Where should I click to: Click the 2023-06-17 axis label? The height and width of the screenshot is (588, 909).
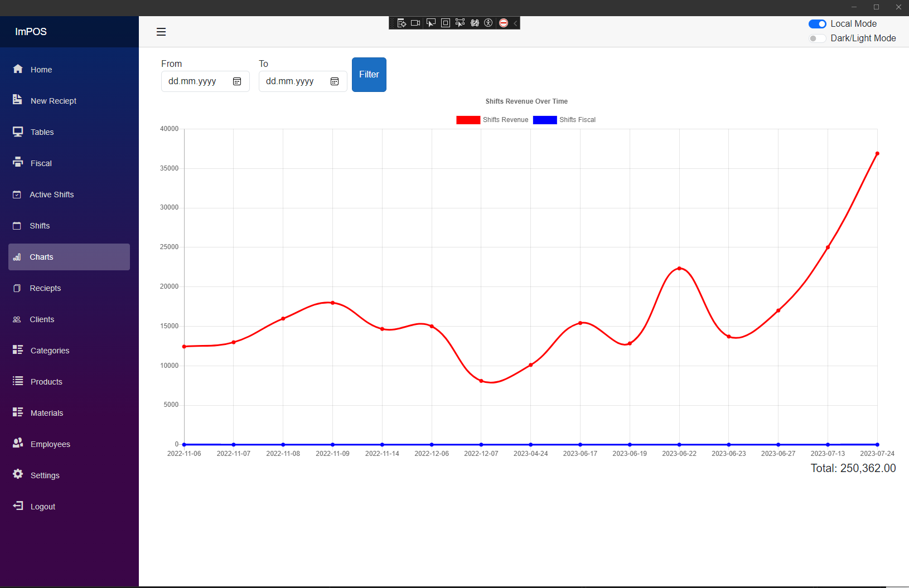[x=580, y=454]
